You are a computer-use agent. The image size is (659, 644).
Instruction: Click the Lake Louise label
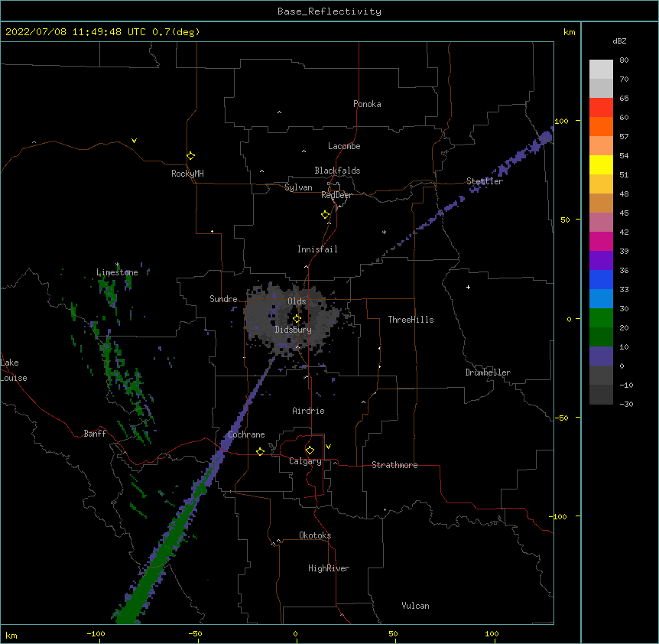[14, 370]
